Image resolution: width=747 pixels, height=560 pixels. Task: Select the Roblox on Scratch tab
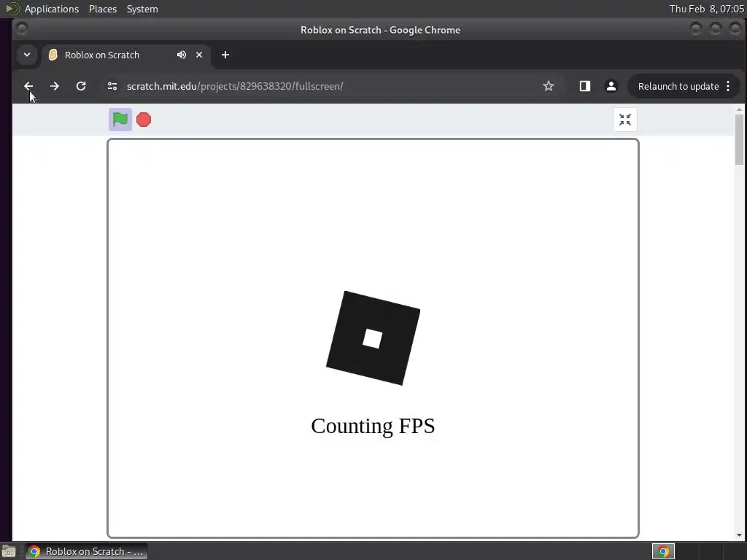(125, 55)
